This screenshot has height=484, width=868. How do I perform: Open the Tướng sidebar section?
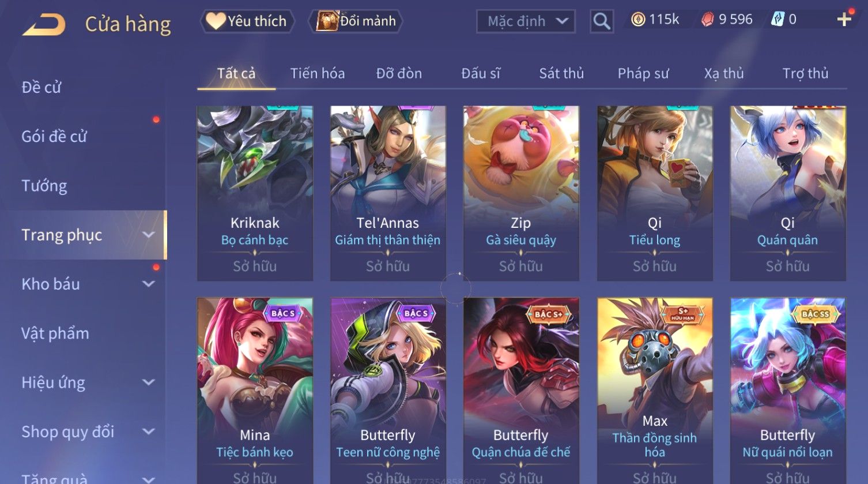click(x=44, y=186)
